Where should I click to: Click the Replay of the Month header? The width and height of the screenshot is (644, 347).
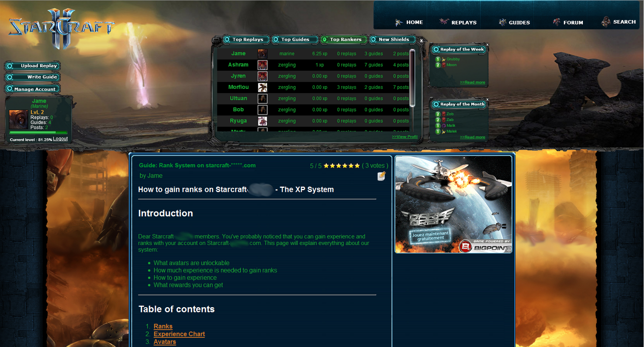click(x=459, y=104)
